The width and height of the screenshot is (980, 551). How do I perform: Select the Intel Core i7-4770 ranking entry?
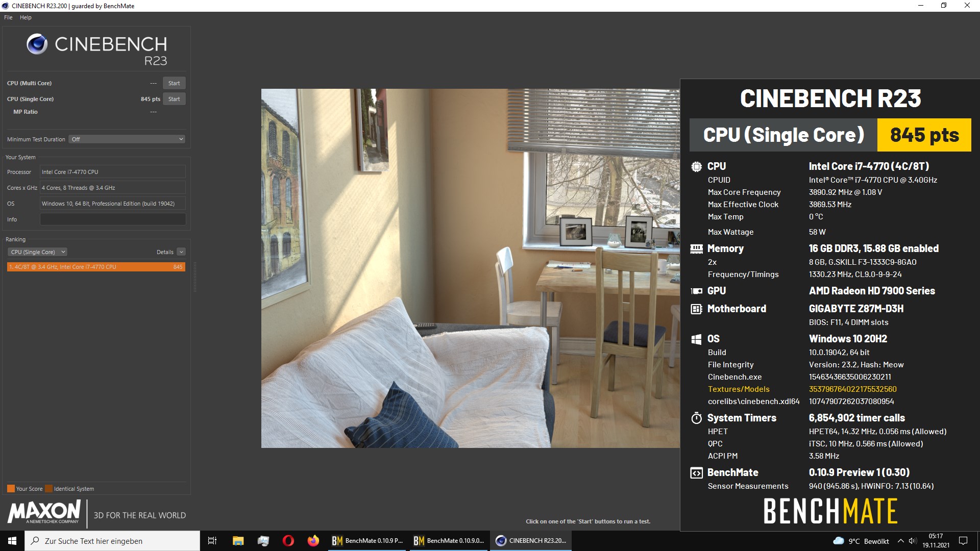96,267
